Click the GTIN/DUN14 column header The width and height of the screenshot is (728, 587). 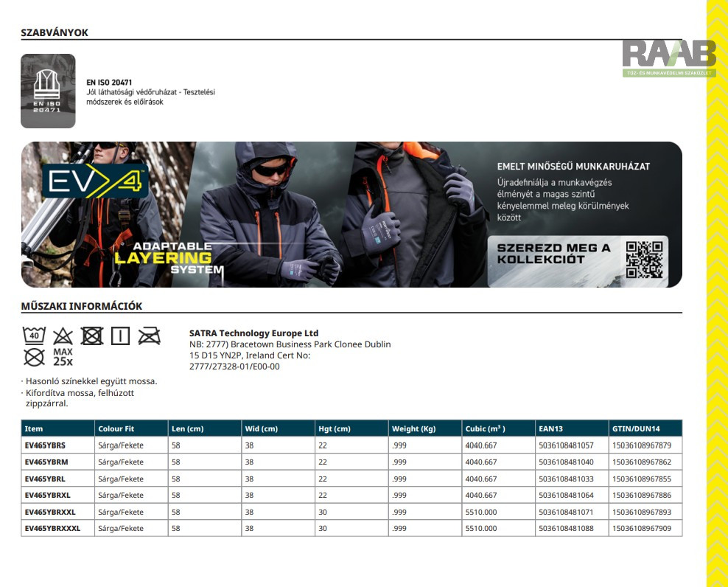(636, 428)
